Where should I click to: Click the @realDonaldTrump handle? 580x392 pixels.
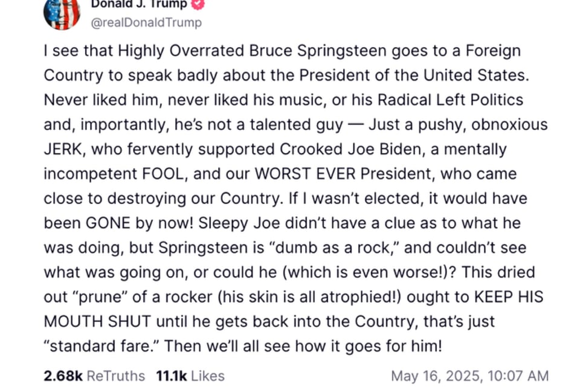146,22
